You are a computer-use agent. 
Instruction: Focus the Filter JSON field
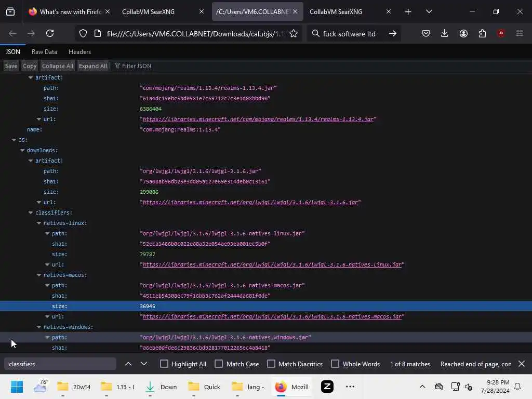click(137, 66)
